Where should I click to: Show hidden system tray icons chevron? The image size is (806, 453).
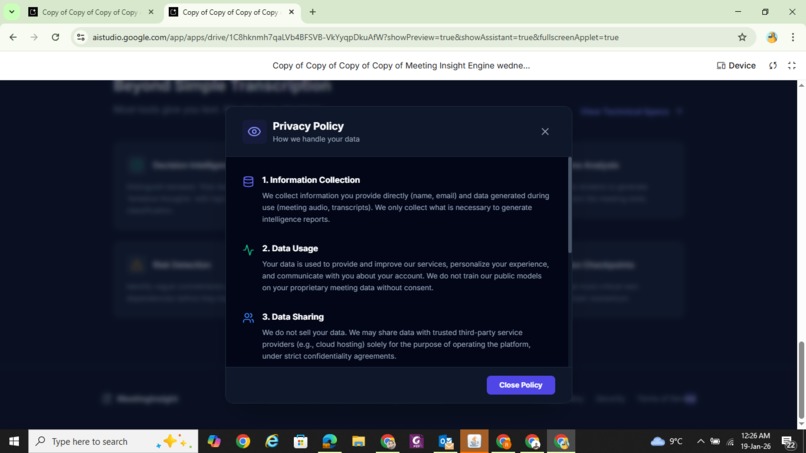[700, 441]
